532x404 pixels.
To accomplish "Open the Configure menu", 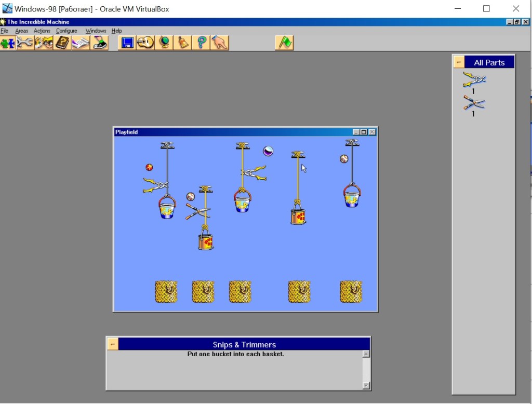I will click(66, 31).
